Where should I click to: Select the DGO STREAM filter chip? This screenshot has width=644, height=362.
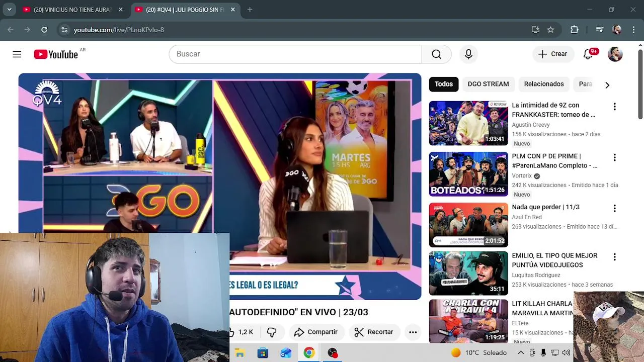point(488,84)
